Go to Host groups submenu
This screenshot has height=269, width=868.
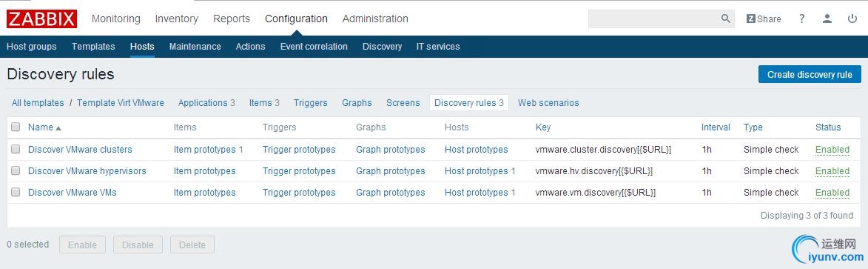pos(32,47)
